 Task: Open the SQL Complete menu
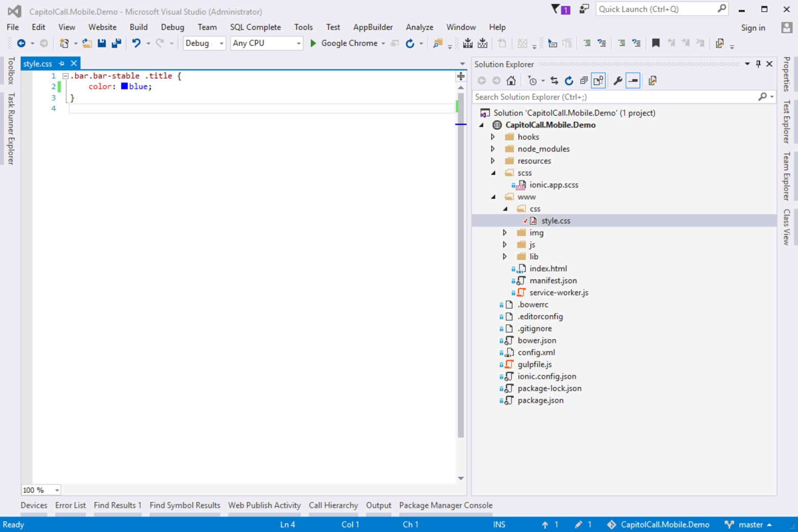(256, 27)
